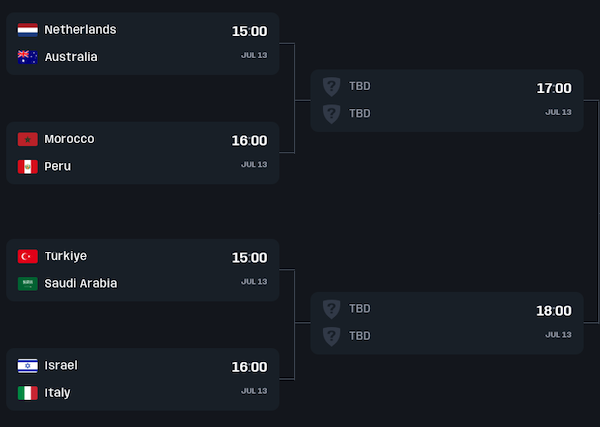This screenshot has width=600, height=427.
Task: Click the 16:00 time on Israel match
Action: coord(249,367)
